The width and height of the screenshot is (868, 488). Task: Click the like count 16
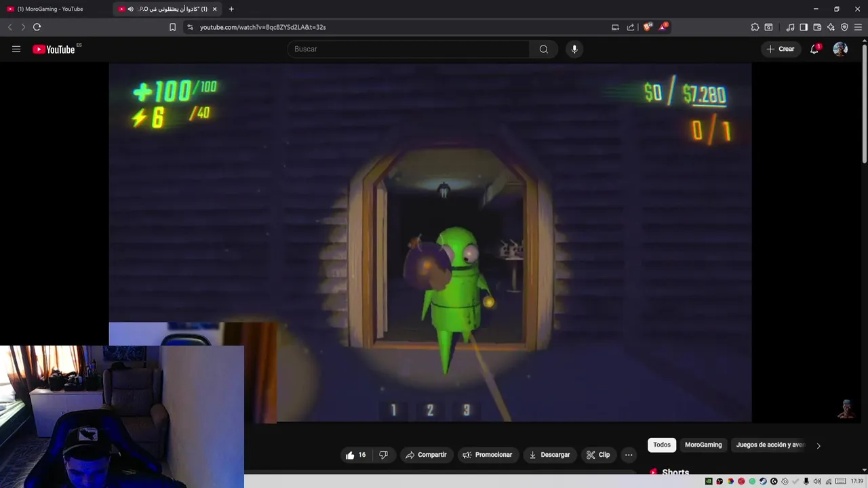click(x=362, y=455)
